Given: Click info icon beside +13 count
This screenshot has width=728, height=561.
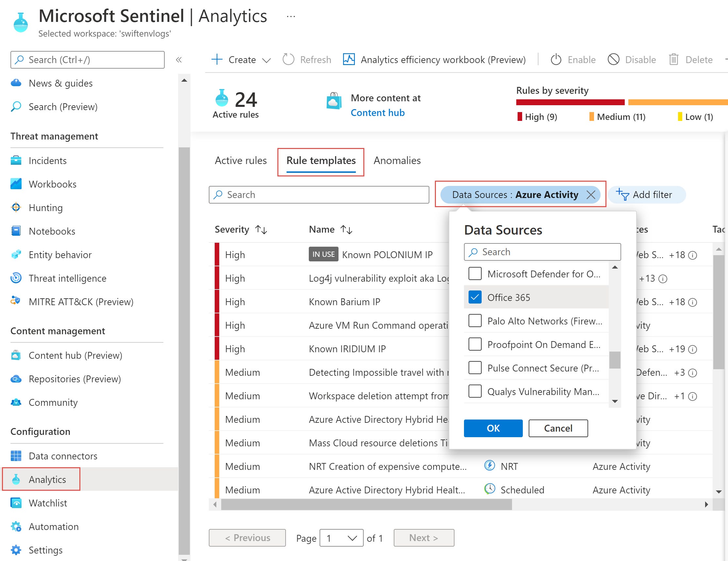Looking at the screenshot, I should point(663,279).
